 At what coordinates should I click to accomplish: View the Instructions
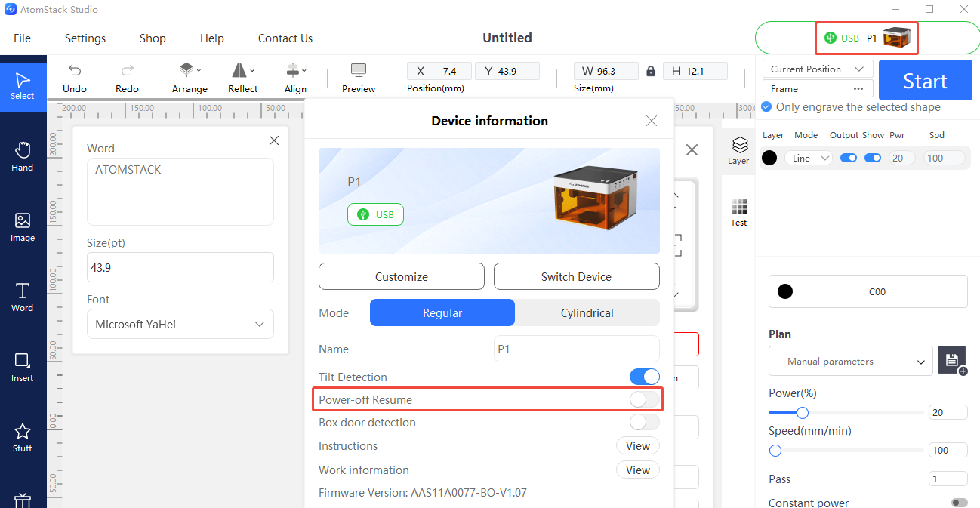[638, 446]
